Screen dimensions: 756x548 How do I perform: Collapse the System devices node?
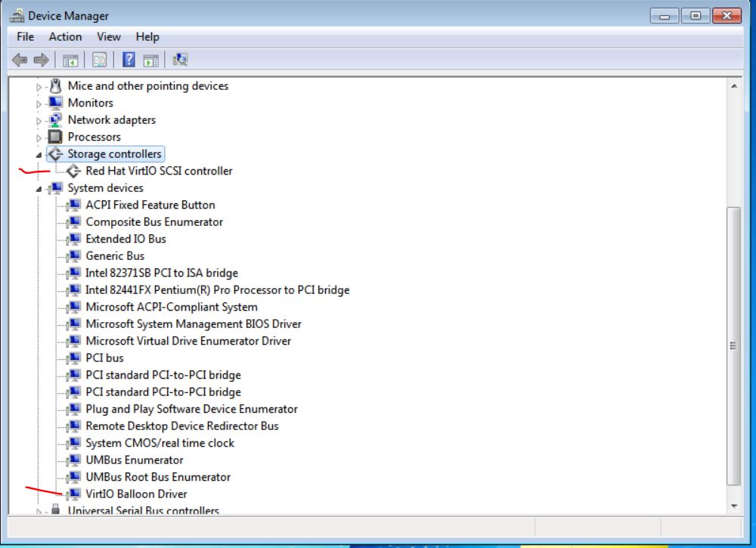tap(39, 189)
